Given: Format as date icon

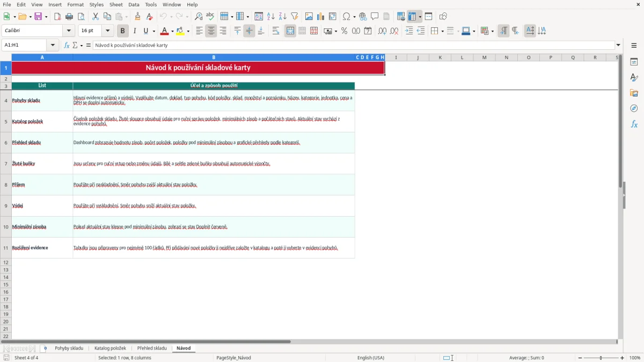Looking at the screenshot, I should pos(368,31).
